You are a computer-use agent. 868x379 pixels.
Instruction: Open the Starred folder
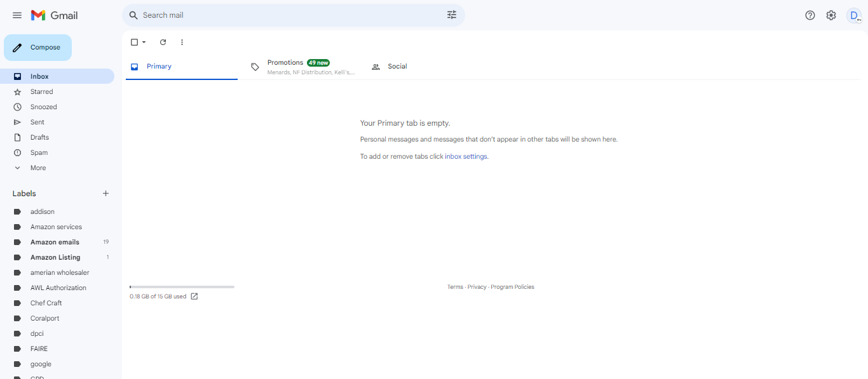57,92
